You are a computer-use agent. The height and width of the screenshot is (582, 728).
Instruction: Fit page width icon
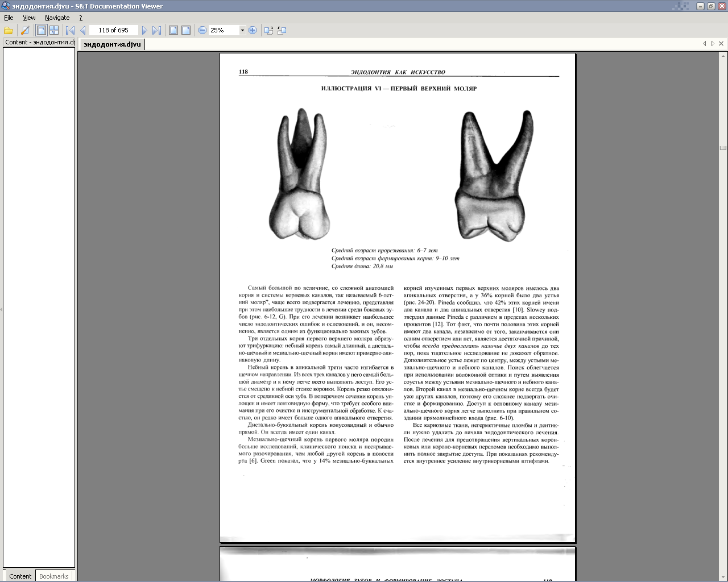tap(186, 30)
